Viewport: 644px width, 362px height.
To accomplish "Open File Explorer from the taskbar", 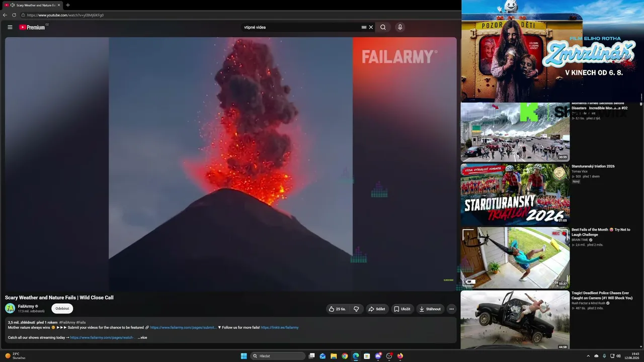I will [x=334, y=356].
